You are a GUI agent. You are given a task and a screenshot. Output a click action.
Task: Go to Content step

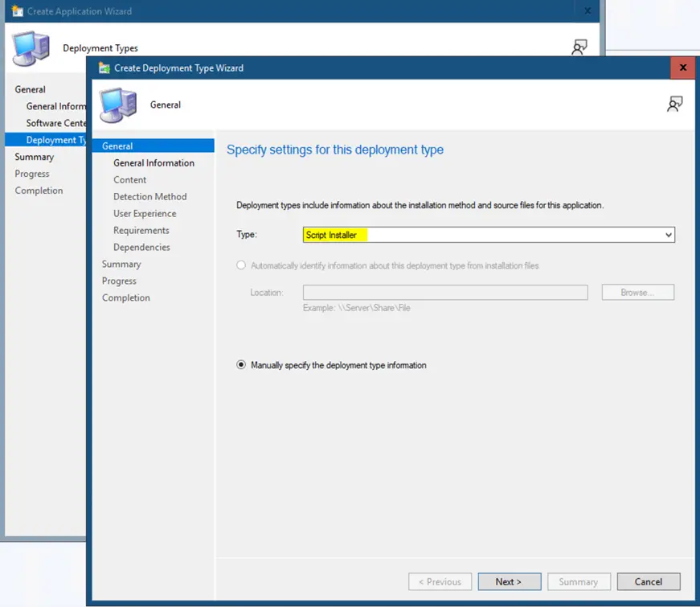pos(130,179)
